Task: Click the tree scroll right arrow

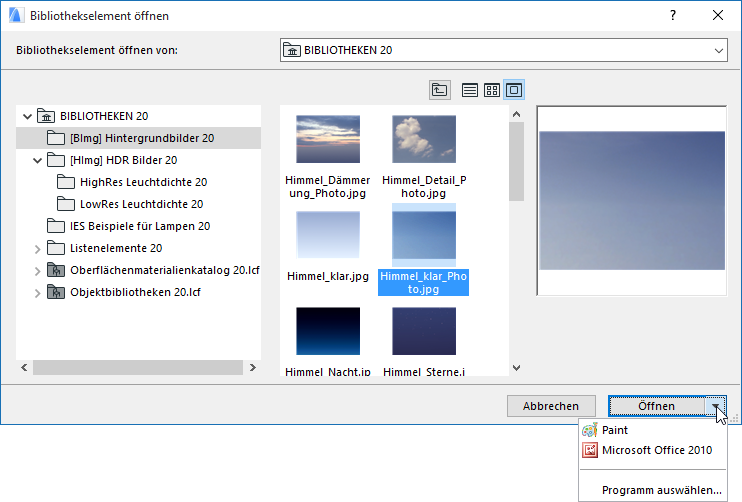Action: click(253, 367)
